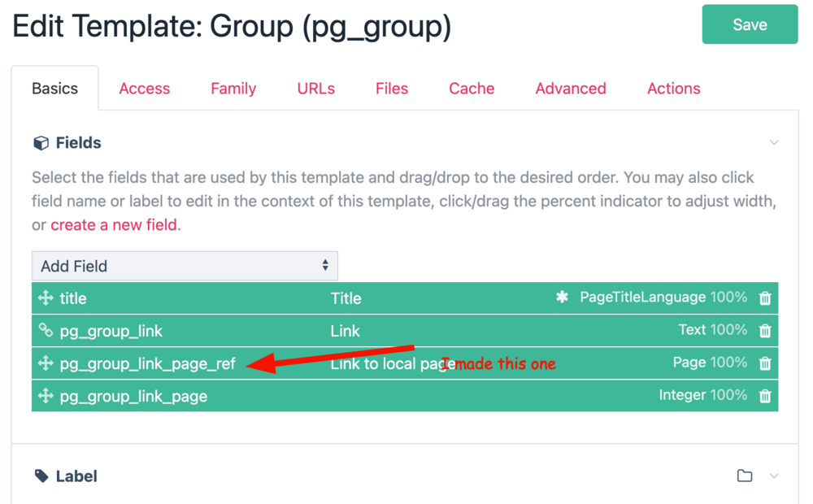Image resolution: width=813 pixels, height=504 pixels.
Task: Expand the Label section chevron
Action: tap(774, 476)
